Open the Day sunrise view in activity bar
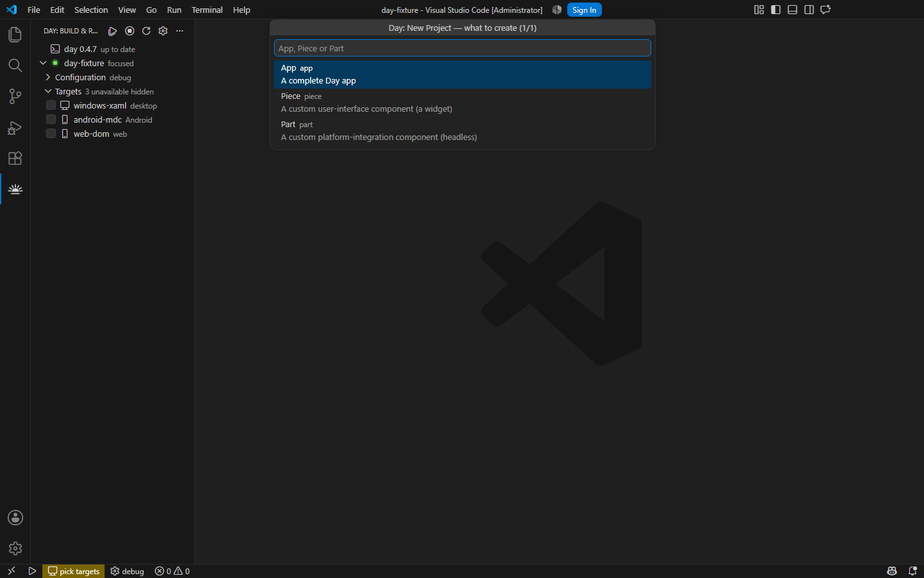 coord(15,189)
